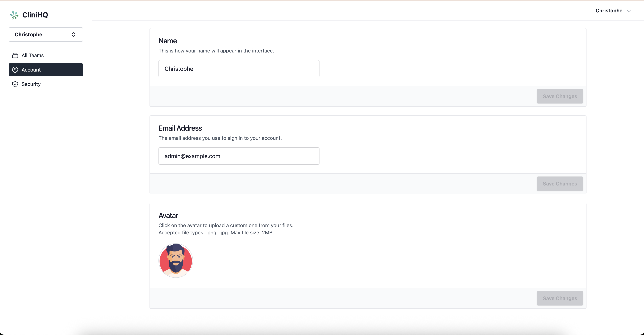
Task: Click the CliniHQ brand name text
Action: click(35, 15)
